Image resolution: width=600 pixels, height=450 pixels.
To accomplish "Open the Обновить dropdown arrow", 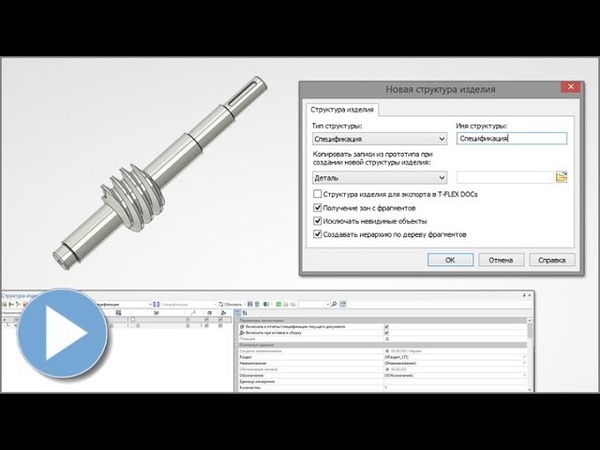I will (x=245, y=304).
